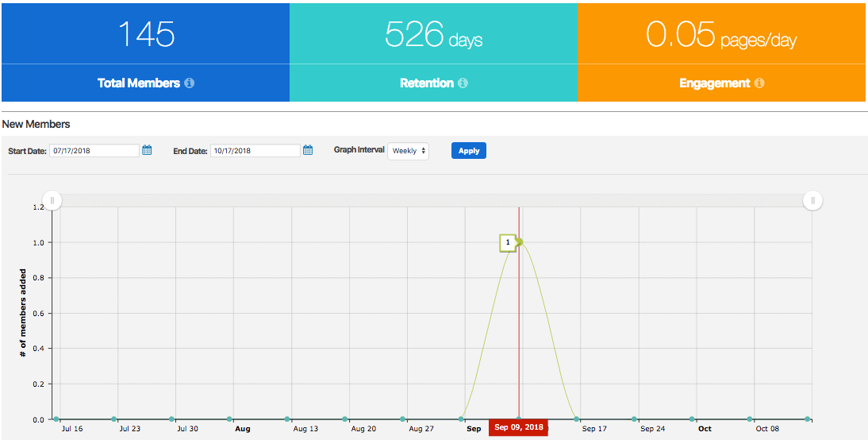868x440 pixels.
Task: Click the Retention tile
Action: click(433, 52)
